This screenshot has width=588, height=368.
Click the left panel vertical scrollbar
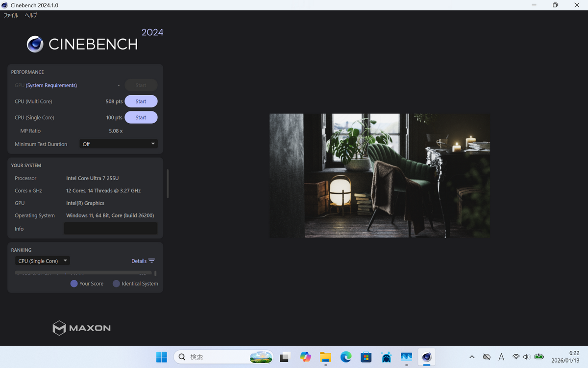pos(167,184)
